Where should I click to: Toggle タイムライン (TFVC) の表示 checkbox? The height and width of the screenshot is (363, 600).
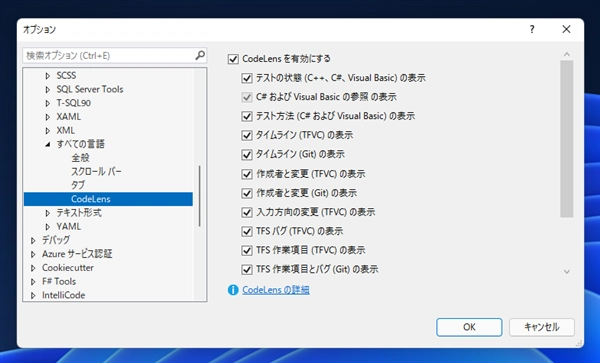pyautogui.click(x=247, y=135)
